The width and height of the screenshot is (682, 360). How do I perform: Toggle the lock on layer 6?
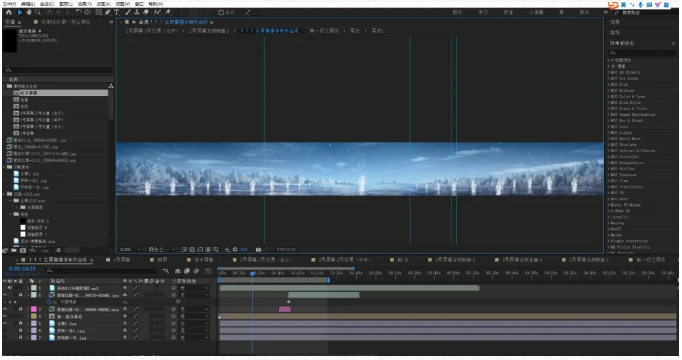coord(20,330)
